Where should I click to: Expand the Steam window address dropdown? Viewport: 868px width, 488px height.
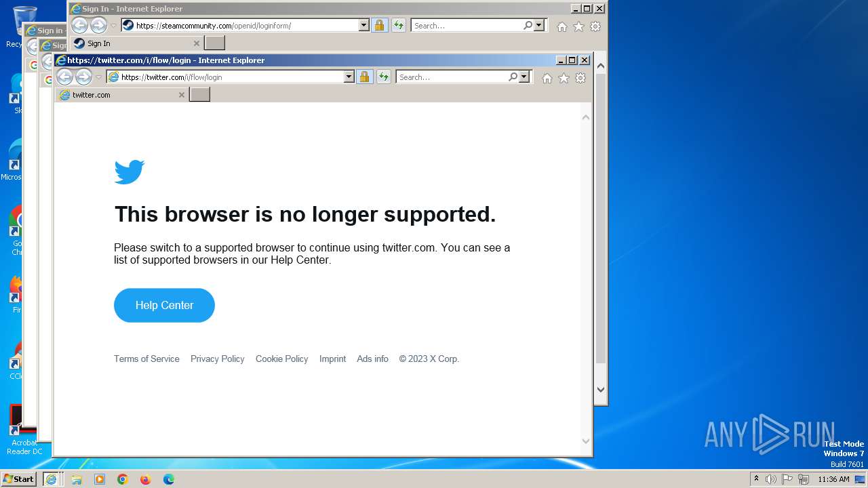364,26
